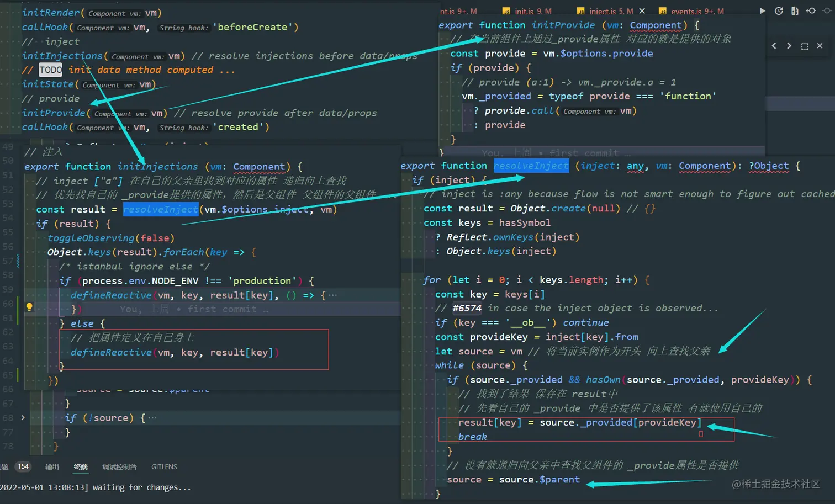Click the '__ob__' string literal
835x504 pixels.
531,322
